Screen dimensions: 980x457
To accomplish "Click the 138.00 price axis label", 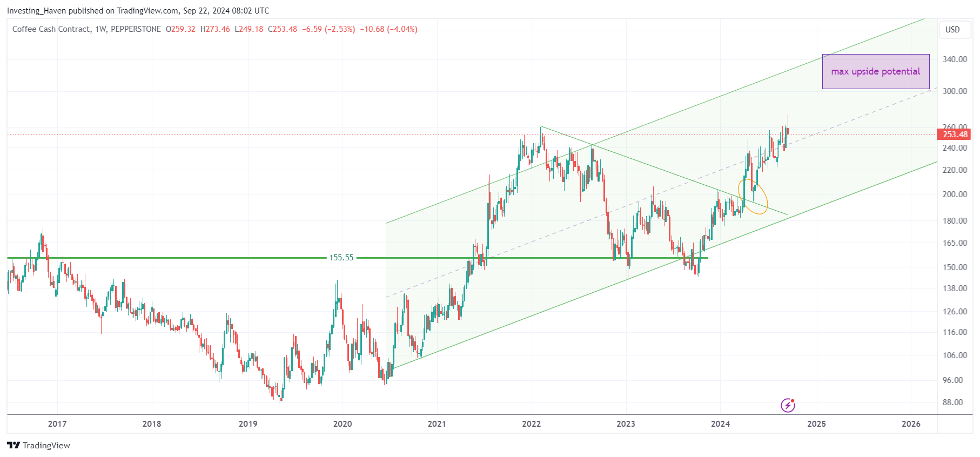I will pyautogui.click(x=955, y=288).
